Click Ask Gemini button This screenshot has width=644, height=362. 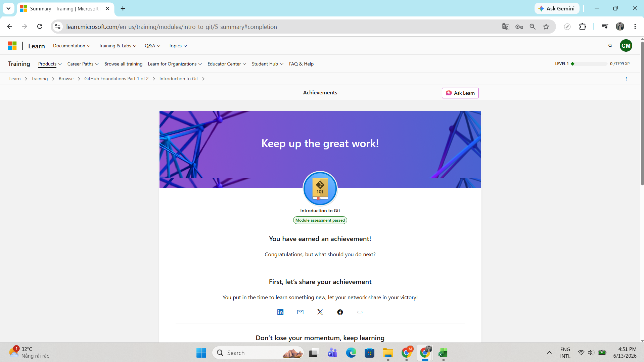click(x=557, y=8)
